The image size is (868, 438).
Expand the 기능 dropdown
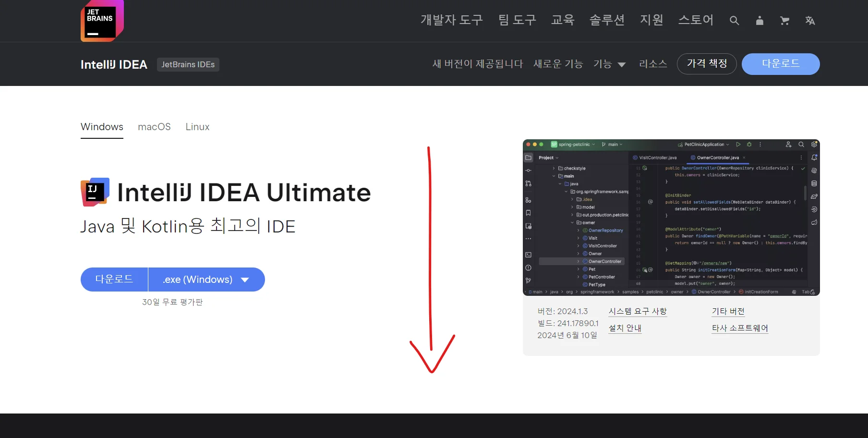(609, 64)
